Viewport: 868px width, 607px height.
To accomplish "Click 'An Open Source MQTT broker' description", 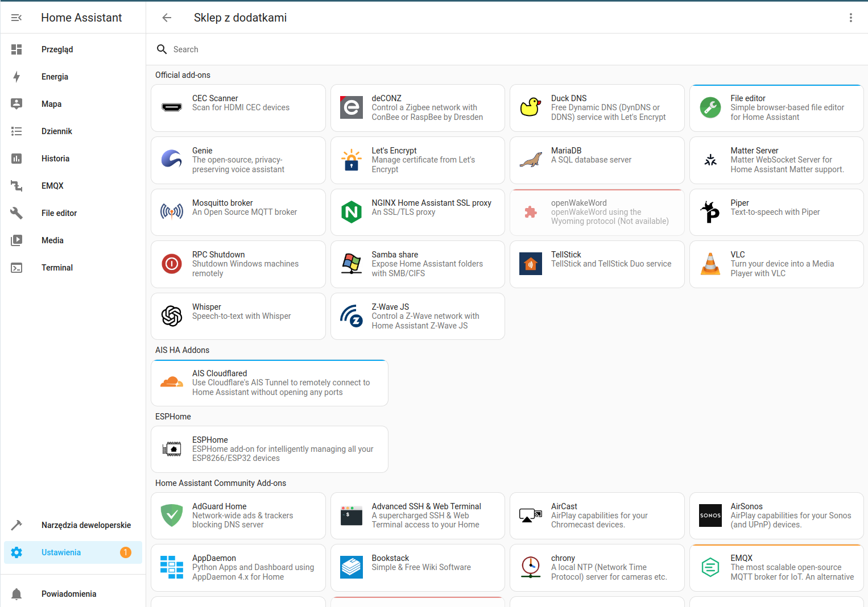I will click(x=245, y=212).
